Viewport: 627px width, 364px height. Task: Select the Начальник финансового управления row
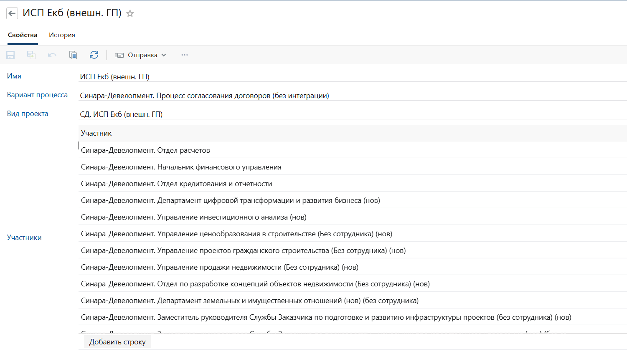(x=181, y=167)
